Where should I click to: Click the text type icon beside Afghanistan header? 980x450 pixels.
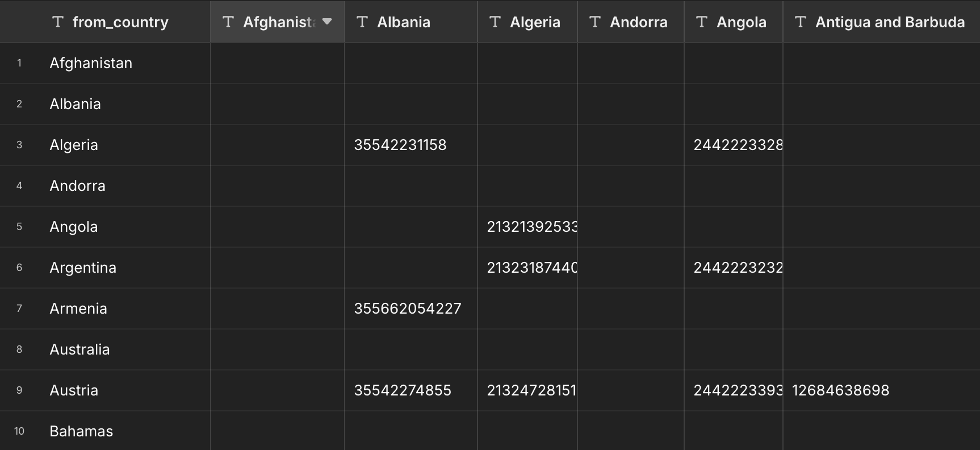(228, 22)
